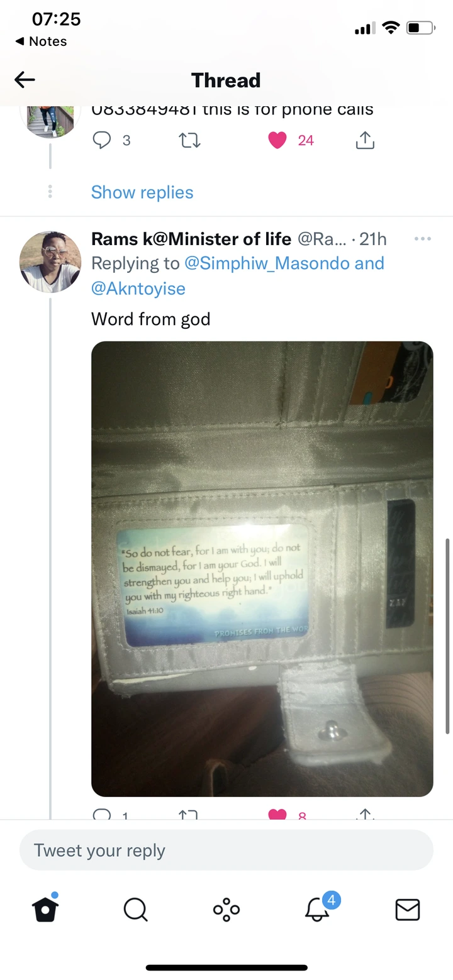Return to Notes app via back link

pos(41,41)
